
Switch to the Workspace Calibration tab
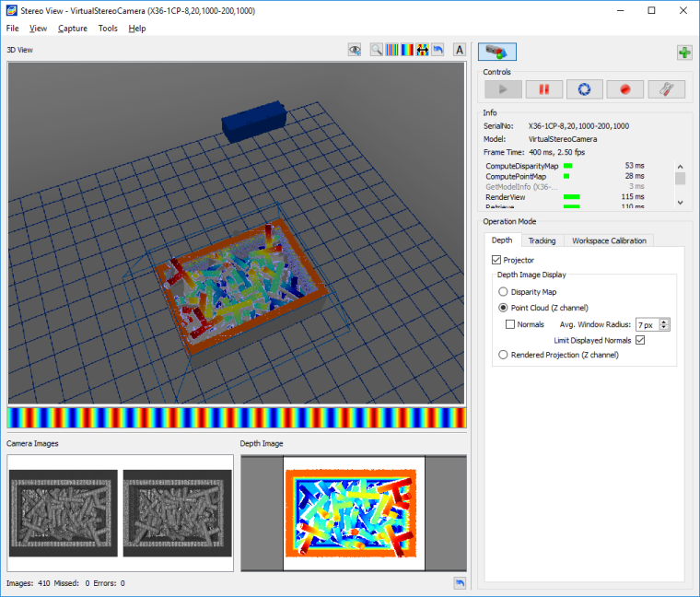pyautogui.click(x=609, y=240)
